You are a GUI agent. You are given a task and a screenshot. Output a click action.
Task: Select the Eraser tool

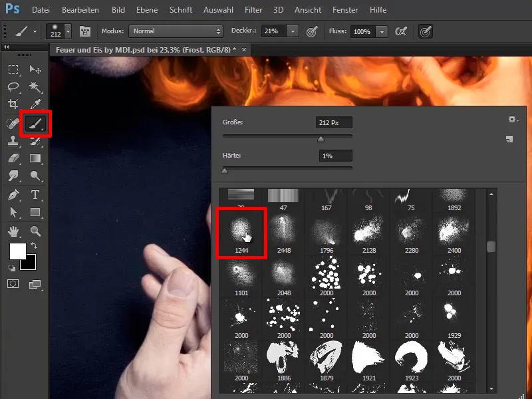click(13, 158)
